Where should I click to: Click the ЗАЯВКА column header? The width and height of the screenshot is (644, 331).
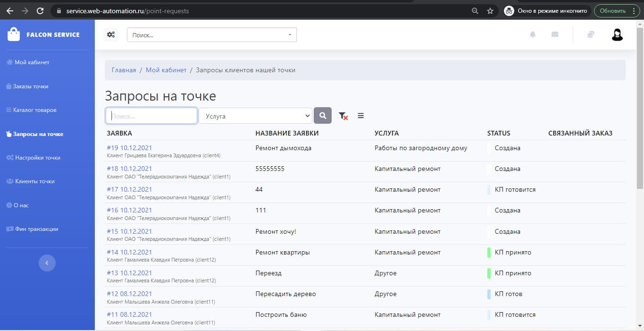pyautogui.click(x=119, y=133)
